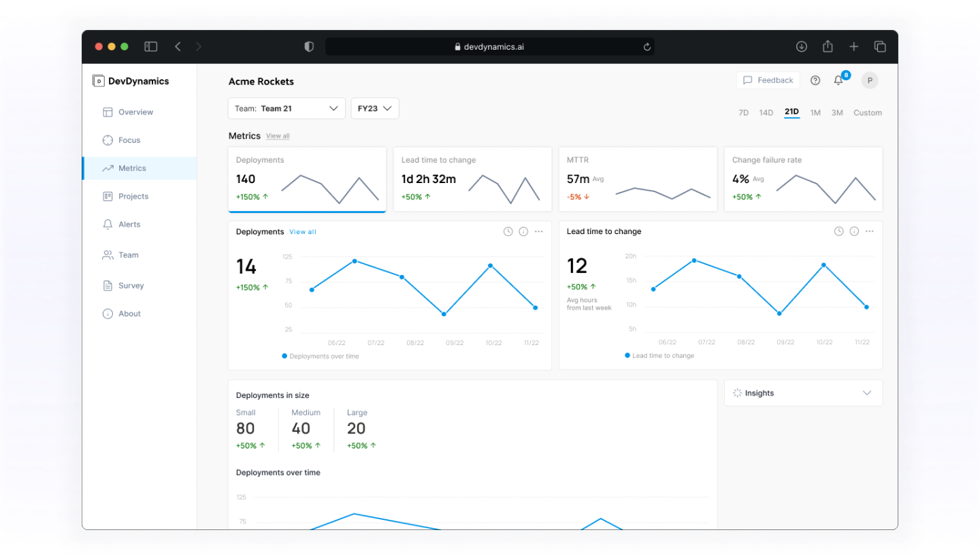Expand the Insights panel
Viewport: 980px width, 560px height.
click(803, 393)
